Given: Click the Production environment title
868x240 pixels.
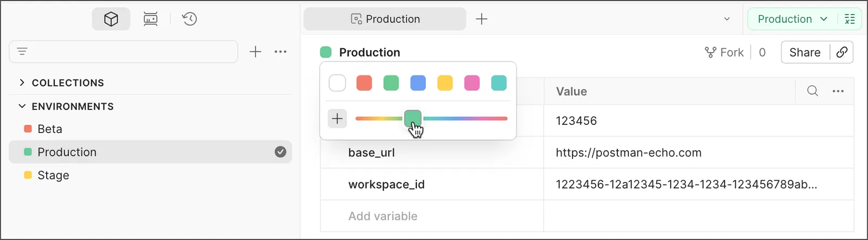Looking at the screenshot, I should pyautogui.click(x=369, y=52).
